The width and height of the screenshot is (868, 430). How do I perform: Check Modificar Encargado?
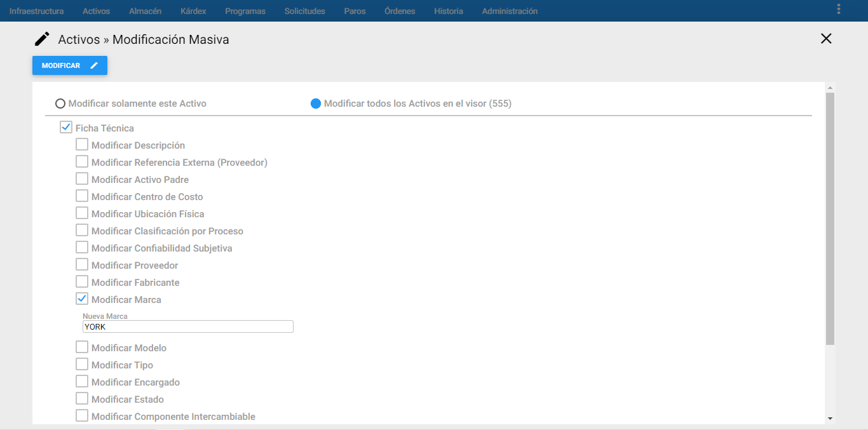(x=82, y=381)
